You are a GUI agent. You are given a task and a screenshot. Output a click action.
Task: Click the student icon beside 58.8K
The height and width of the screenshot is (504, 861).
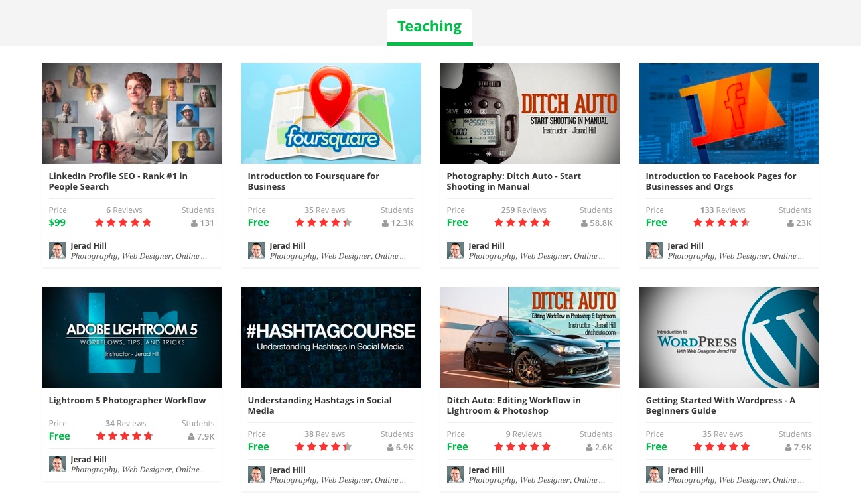click(x=584, y=223)
